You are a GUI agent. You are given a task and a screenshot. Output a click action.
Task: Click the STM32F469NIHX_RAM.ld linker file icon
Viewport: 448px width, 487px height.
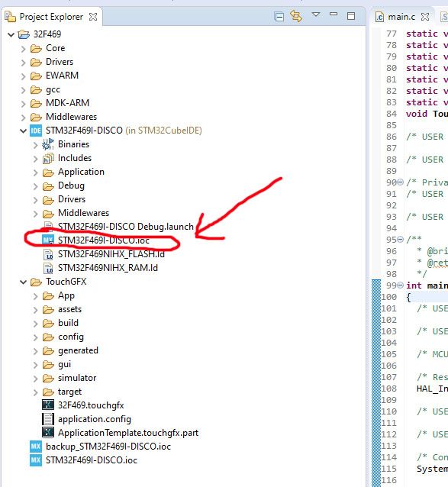[48, 268]
